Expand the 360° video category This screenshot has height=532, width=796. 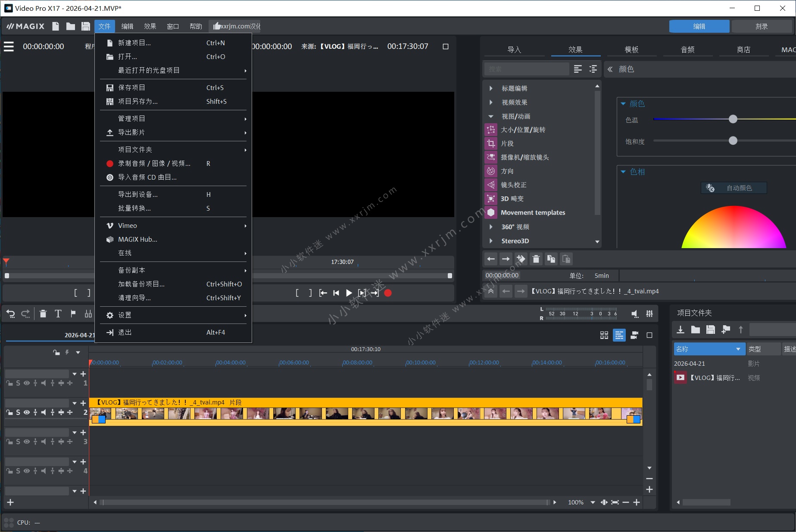(x=491, y=227)
